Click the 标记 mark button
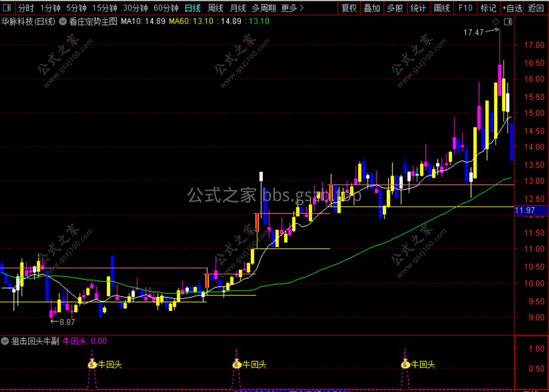The height and width of the screenshot is (392, 549). tap(488, 8)
